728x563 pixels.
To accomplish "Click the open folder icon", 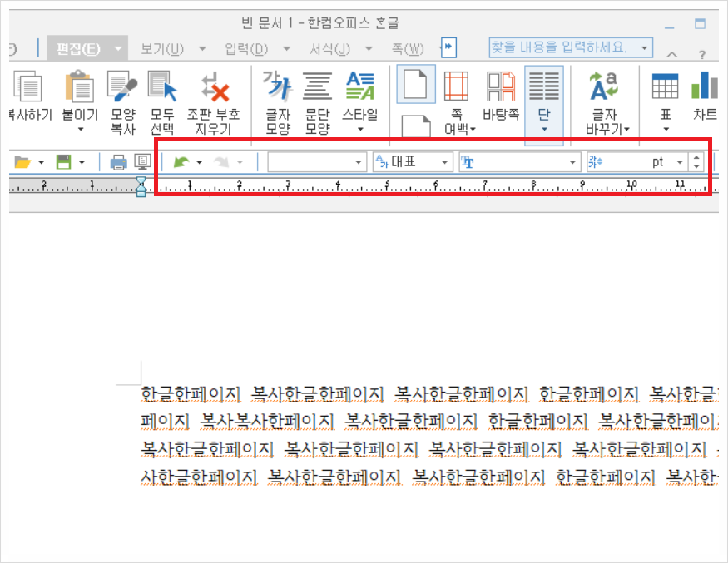I will [x=22, y=162].
